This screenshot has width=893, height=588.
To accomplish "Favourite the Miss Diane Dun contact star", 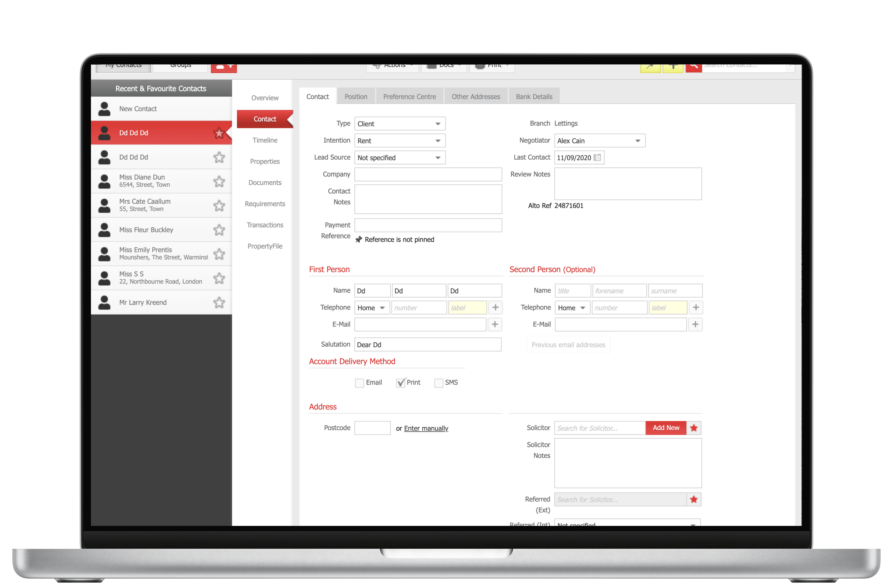I will [219, 182].
